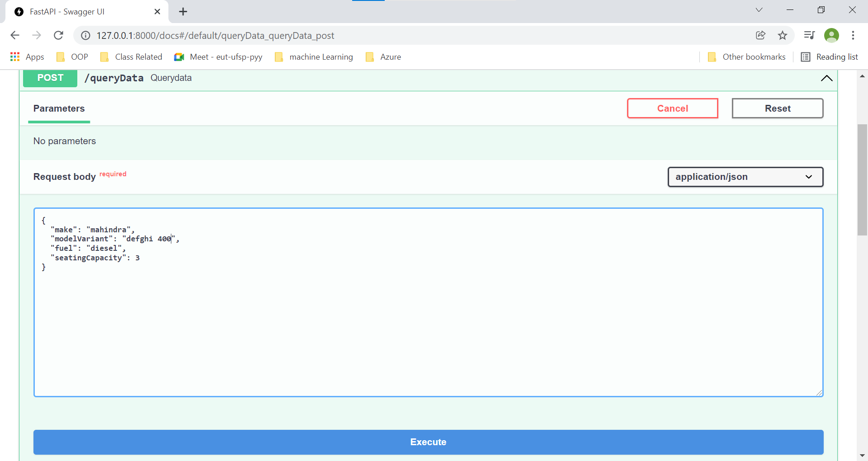Reload the page with the refresh icon

[58, 35]
